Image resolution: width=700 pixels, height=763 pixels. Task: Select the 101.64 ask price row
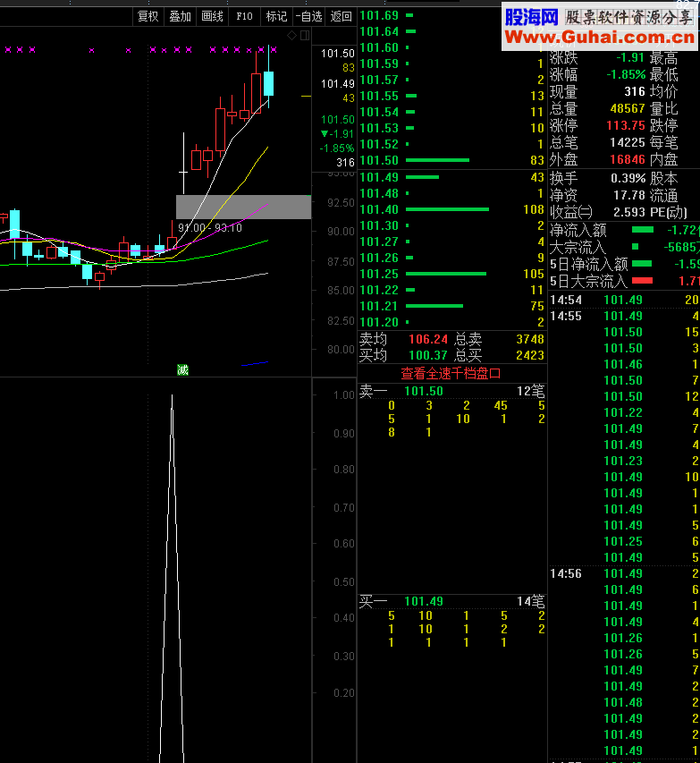451,31
